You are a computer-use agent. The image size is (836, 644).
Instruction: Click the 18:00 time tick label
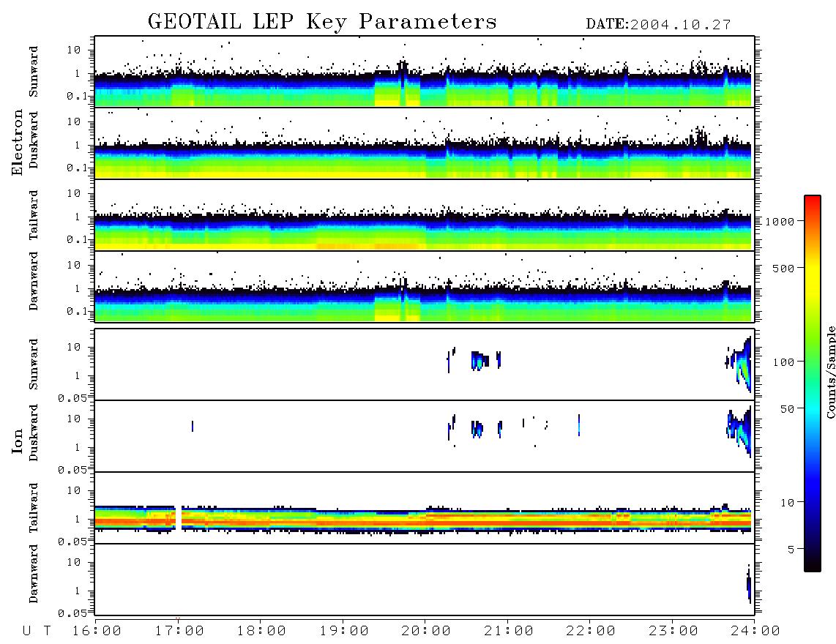click(261, 632)
